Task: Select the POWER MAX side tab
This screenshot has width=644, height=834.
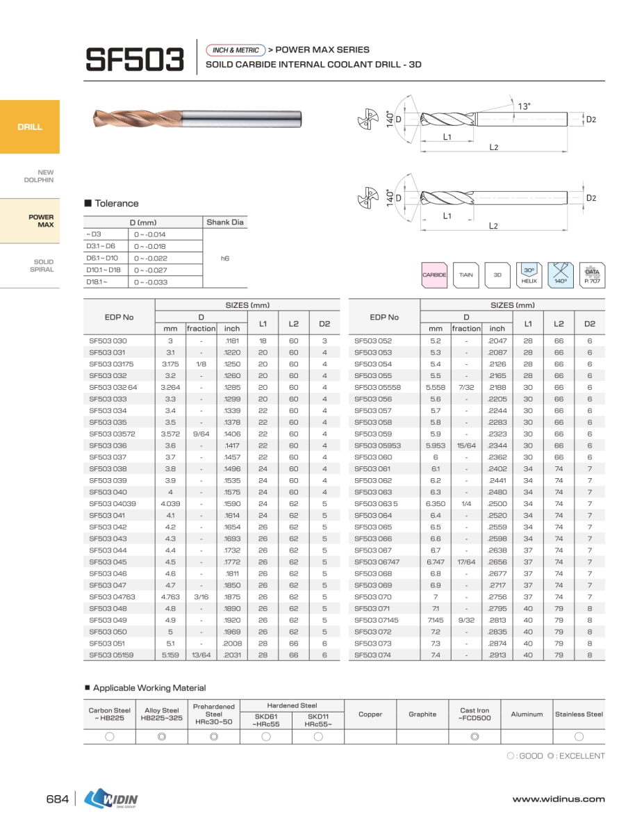Action: pyautogui.click(x=30, y=221)
